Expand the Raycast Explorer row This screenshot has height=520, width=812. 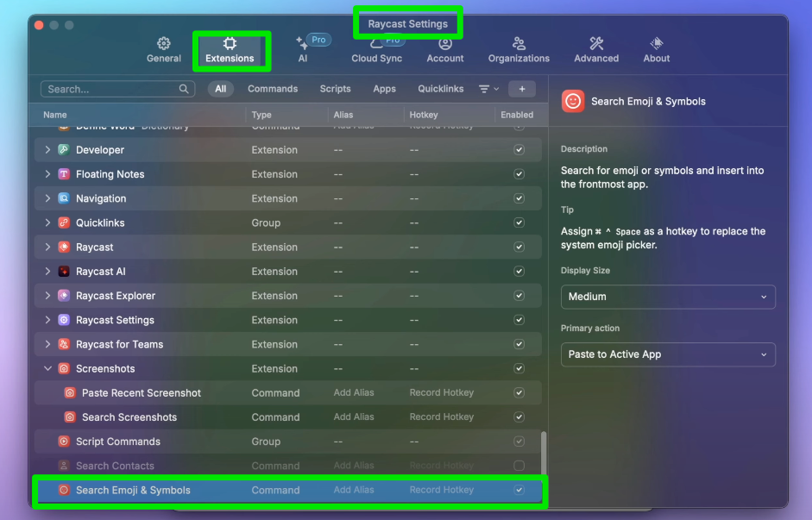pos(47,296)
